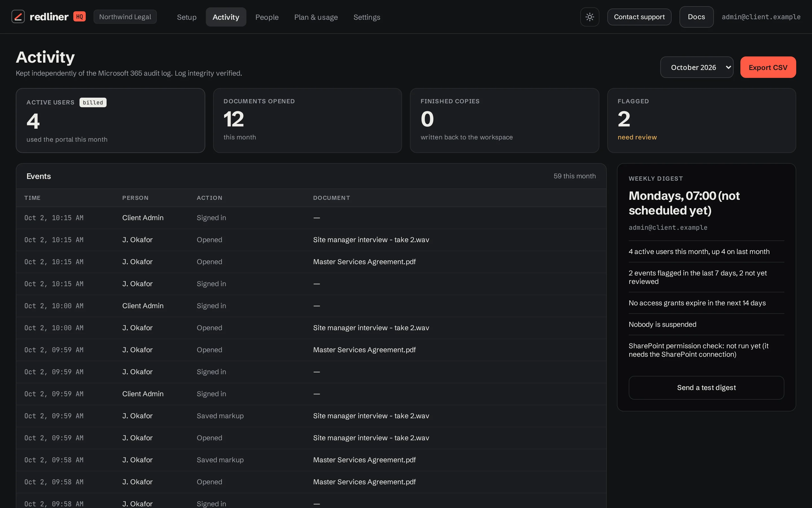The width and height of the screenshot is (812, 508).
Task: Click the PERSON column header
Action: click(x=135, y=198)
